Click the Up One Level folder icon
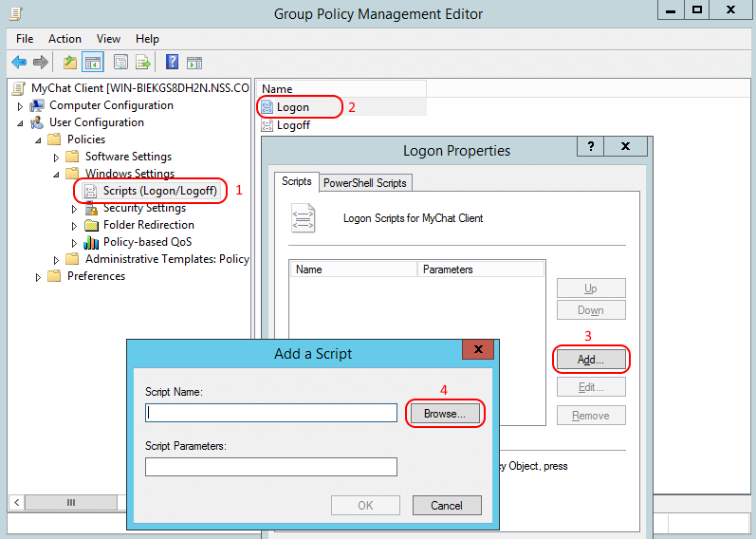Screen dimensions: 756x539 point(69,63)
